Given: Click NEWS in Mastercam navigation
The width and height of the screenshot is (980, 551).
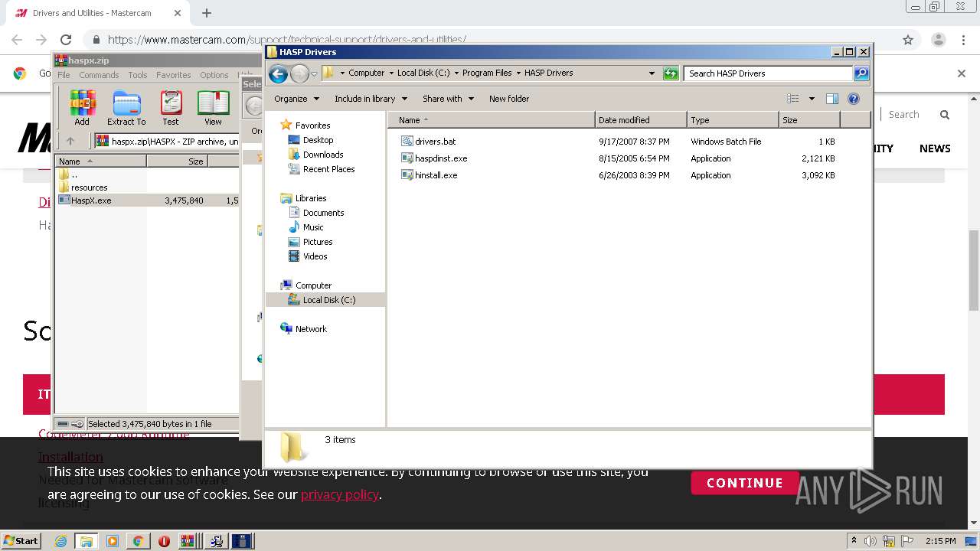Looking at the screenshot, I should [935, 148].
